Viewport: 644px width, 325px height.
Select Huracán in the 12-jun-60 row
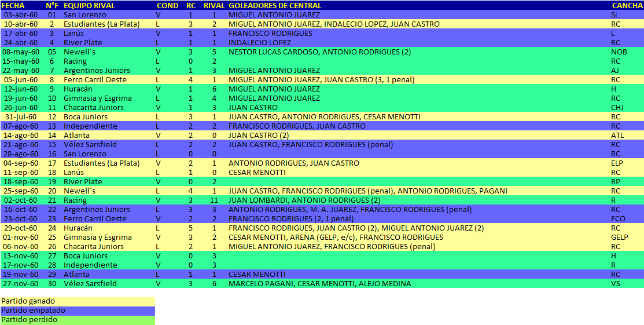click(78, 89)
